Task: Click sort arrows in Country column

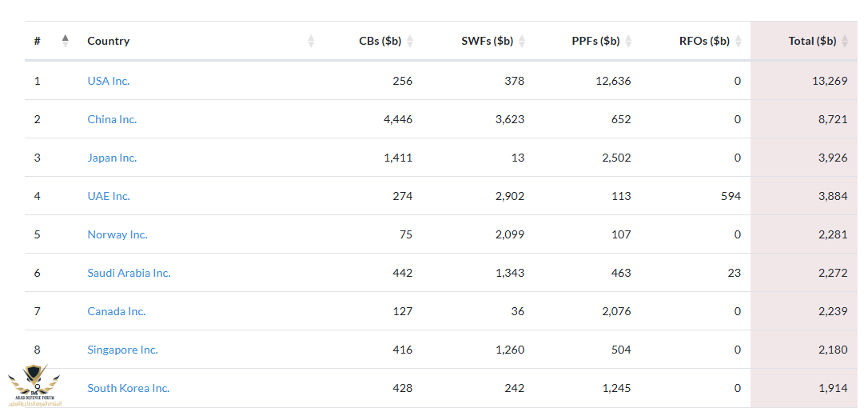Action: click(x=311, y=41)
